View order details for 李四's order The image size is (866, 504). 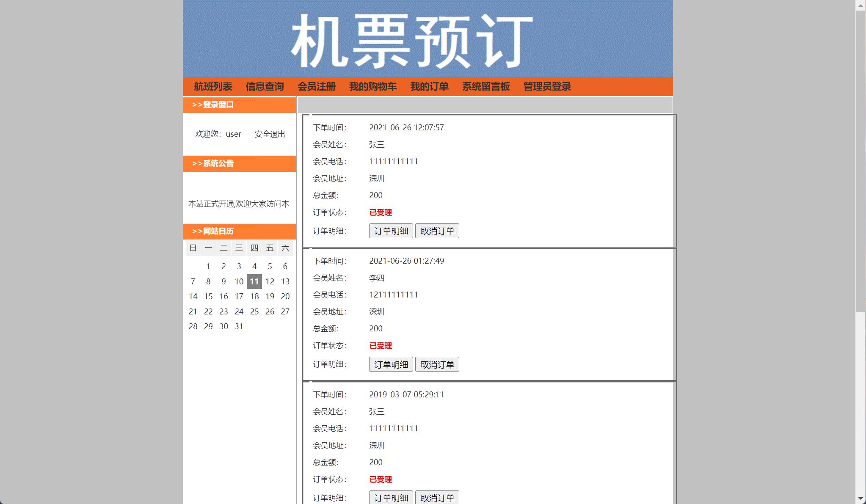point(391,364)
